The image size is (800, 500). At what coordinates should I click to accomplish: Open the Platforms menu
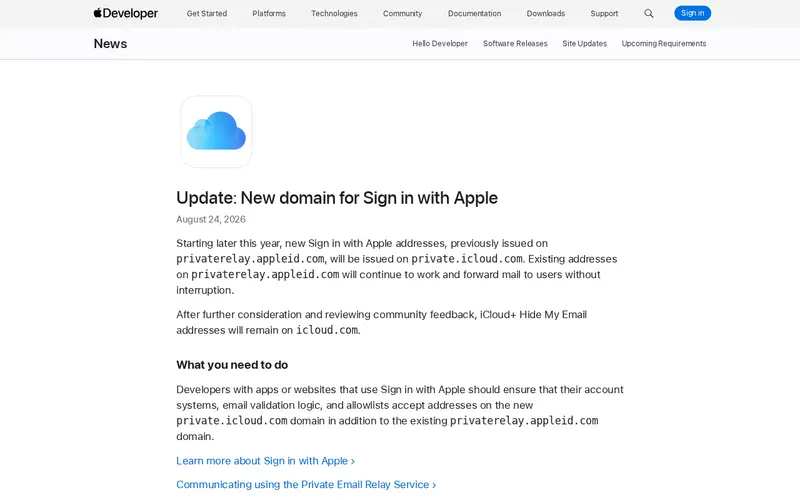[269, 13]
